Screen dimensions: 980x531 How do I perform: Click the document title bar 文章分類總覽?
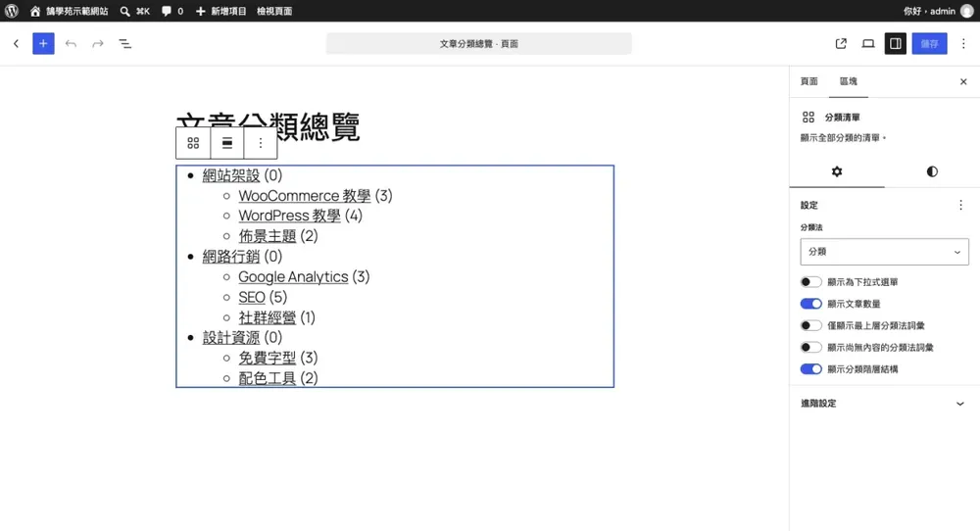(479, 44)
